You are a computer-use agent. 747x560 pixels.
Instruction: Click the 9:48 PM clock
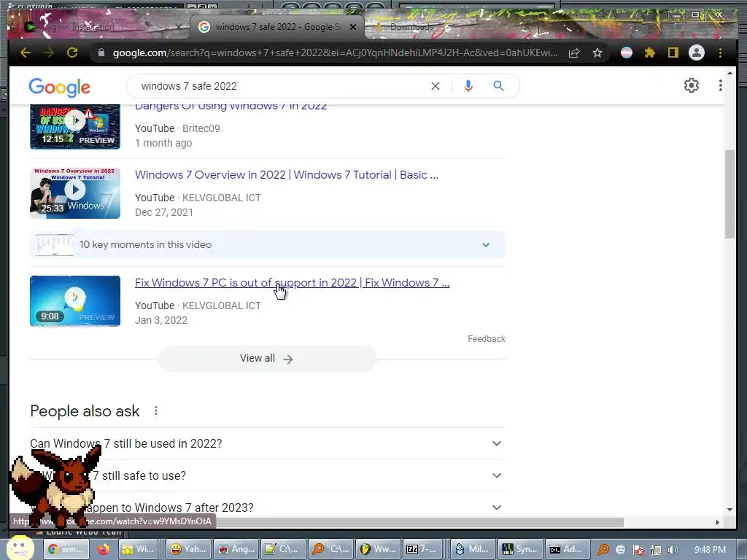(711, 550)
